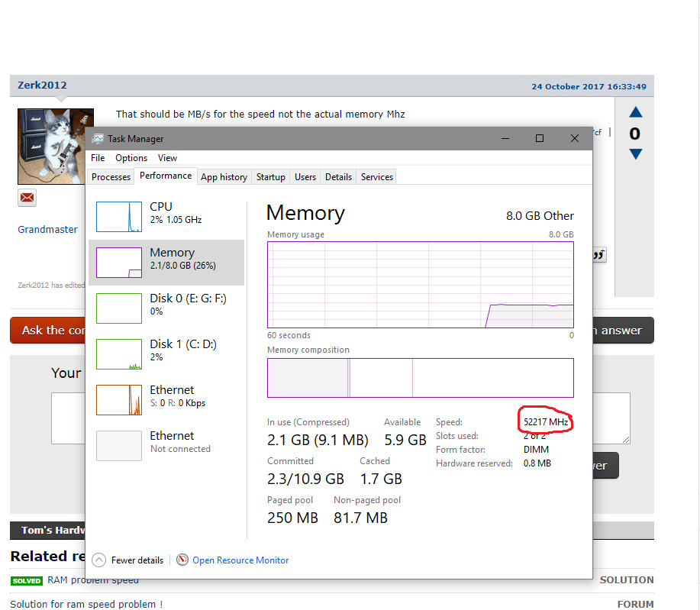The height and width of the screenshot is (610, 700).
Task: Click the quote icon beside the post
Action: coord(599,254)
